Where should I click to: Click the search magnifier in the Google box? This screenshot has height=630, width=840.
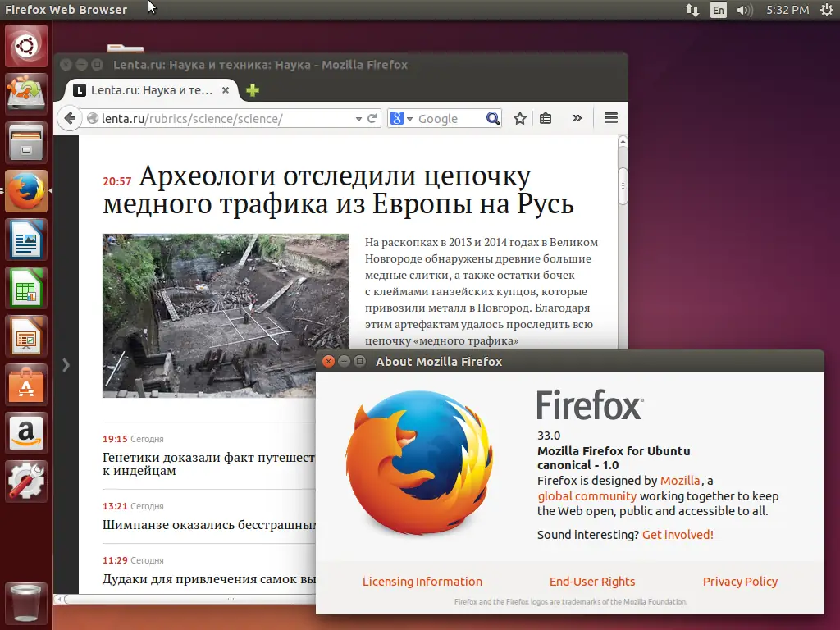(492, 118)
